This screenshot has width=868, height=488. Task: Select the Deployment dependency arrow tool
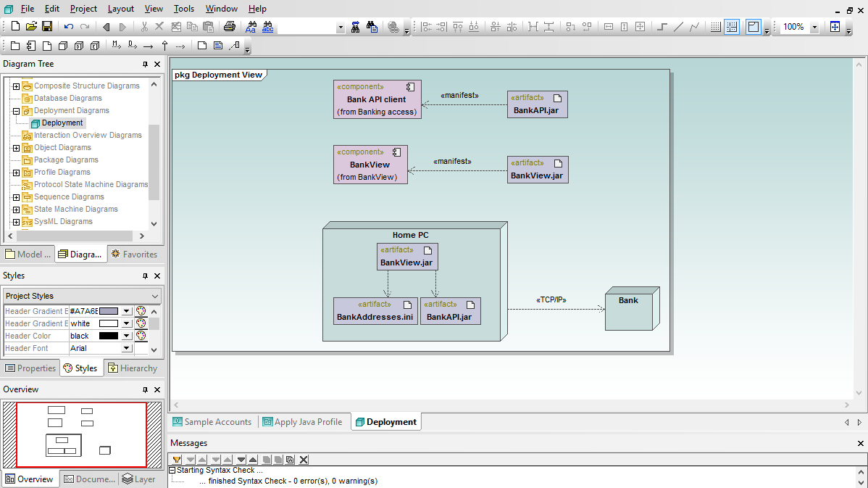coord(133,46)
